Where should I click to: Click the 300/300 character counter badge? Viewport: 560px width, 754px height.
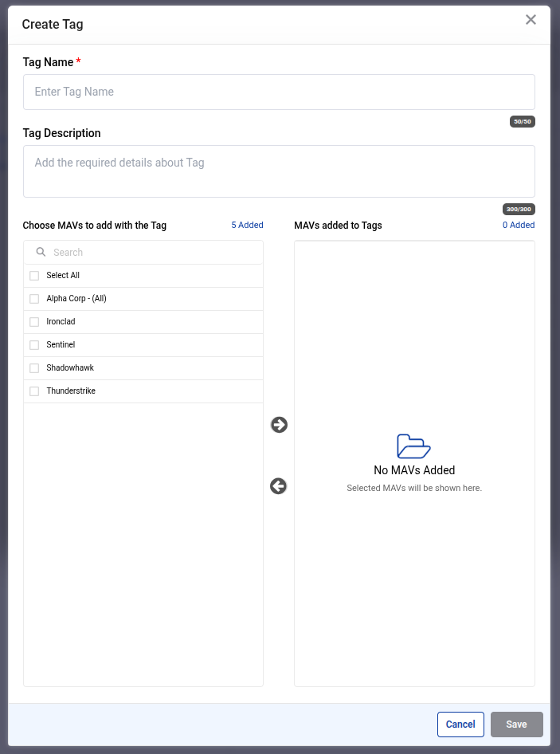519,210
